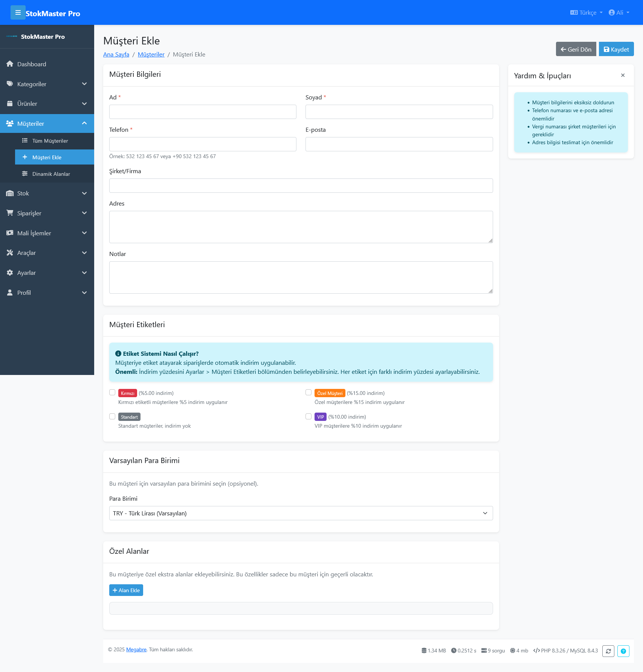Open the Ali user menu
This screenshot has height=672, width=643.
(x=619, y=12)
